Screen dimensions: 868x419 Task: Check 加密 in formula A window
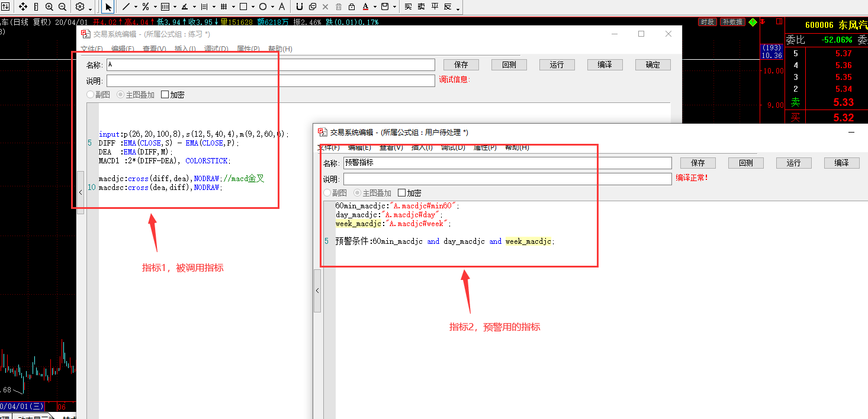(165, 95)
